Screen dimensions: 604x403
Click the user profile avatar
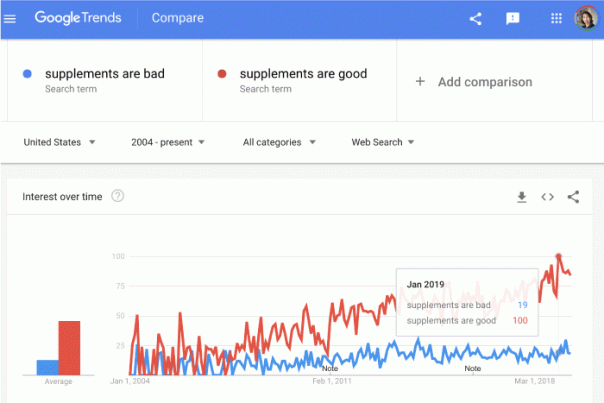[x=585, y=18]
